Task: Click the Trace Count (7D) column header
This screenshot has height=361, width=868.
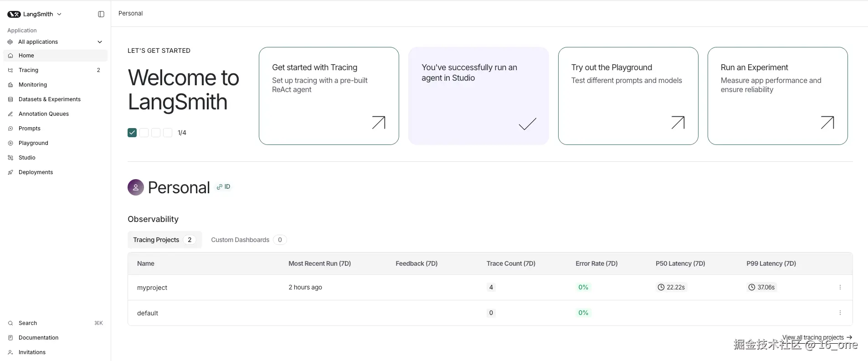Action: point(511,263)
